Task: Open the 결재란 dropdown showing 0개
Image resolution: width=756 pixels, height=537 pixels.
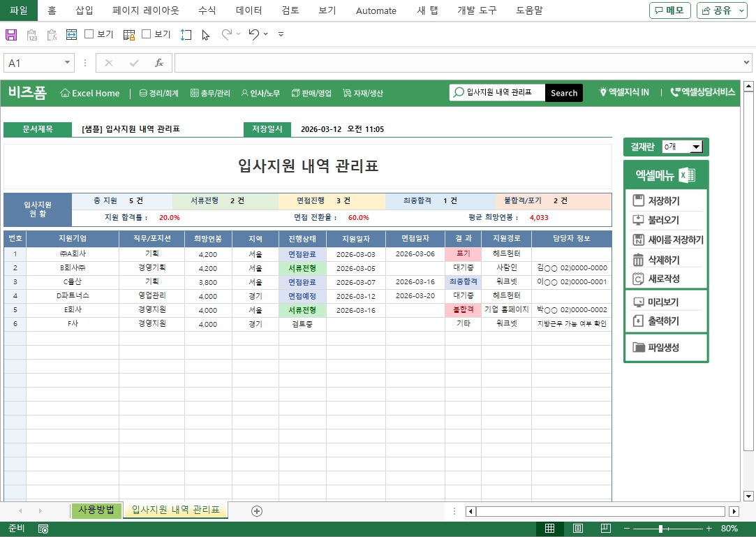Action: click(695, 147)
